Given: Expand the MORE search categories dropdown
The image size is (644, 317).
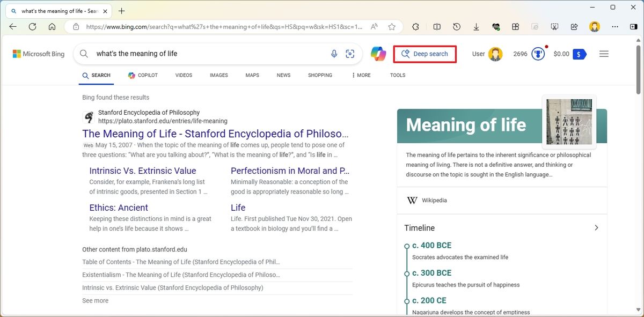Looking at the screenshot, I should coord(361,75).
